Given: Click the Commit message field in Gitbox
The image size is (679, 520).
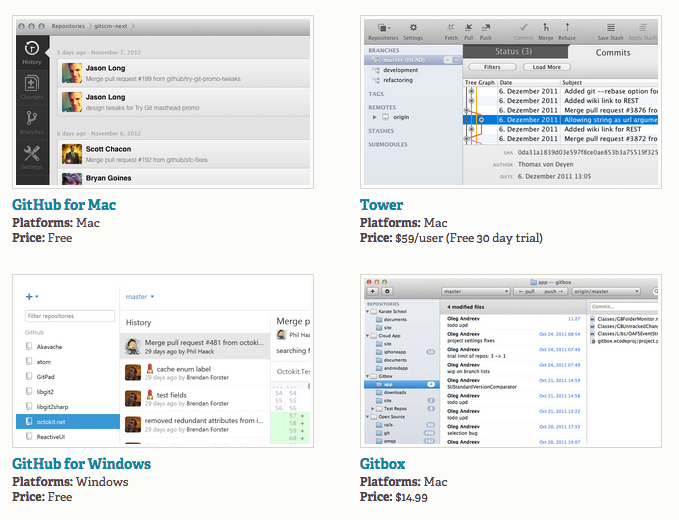Looking at the screenshot, I should [x=624, y=307].
